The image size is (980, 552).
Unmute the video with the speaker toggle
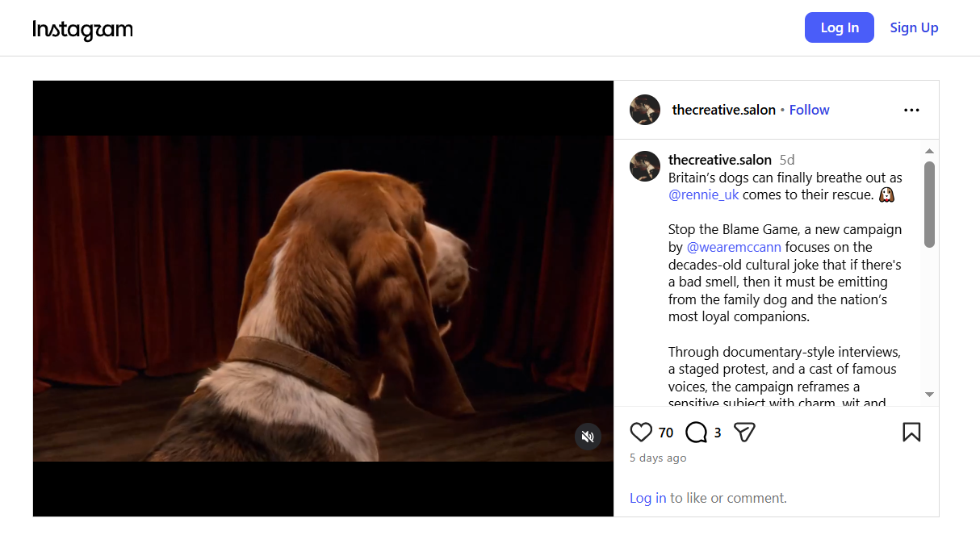click(588, 437)
